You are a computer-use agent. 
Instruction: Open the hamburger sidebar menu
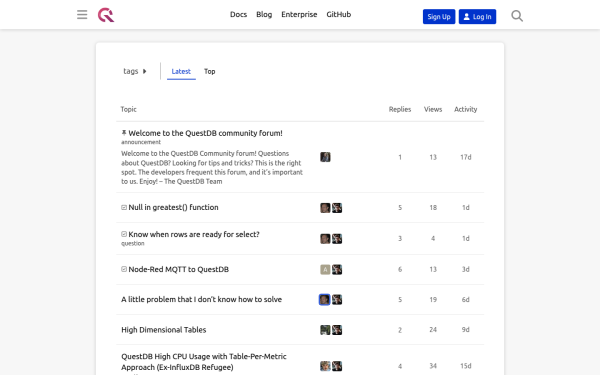point(82,15)
